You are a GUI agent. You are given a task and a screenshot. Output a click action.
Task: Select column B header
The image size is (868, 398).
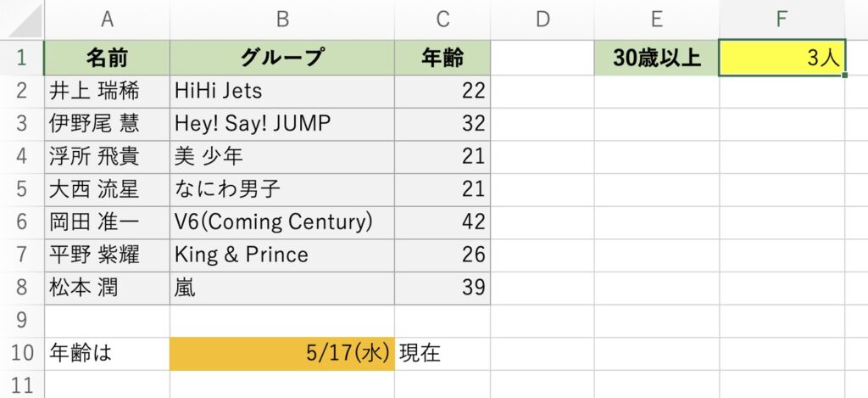[282, 20]
